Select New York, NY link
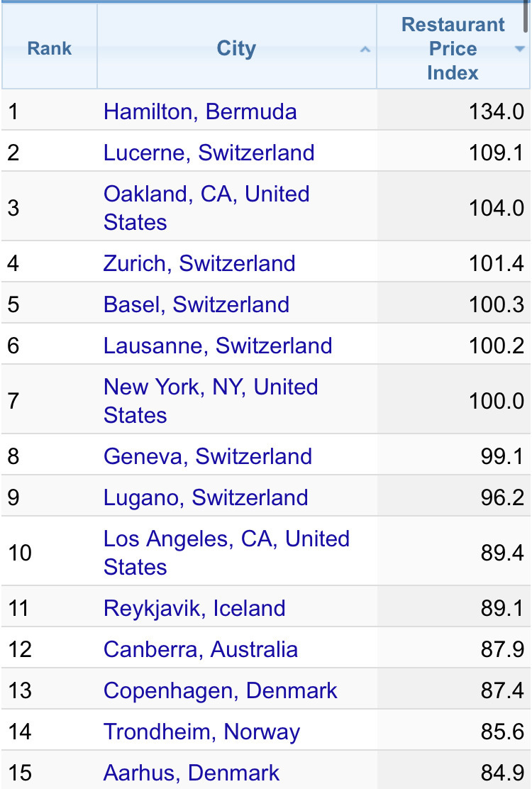The image size is (532, 789). click(x=211, y=401)
